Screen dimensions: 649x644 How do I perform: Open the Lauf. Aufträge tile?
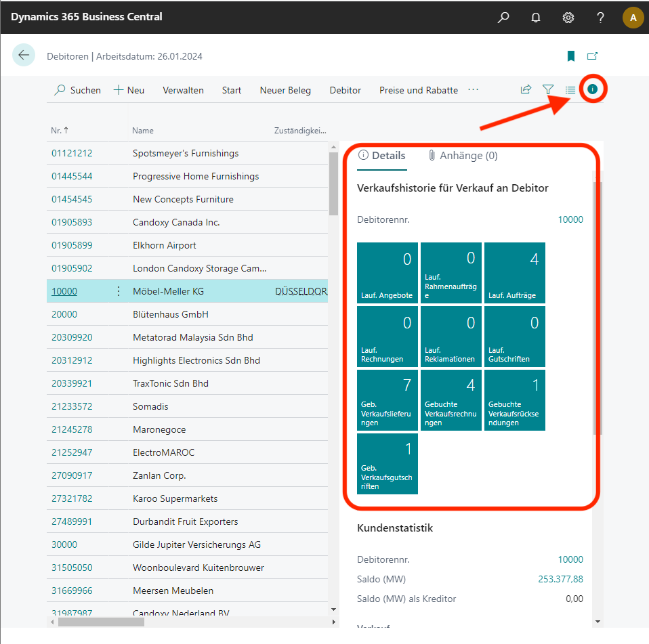(515, 273)
